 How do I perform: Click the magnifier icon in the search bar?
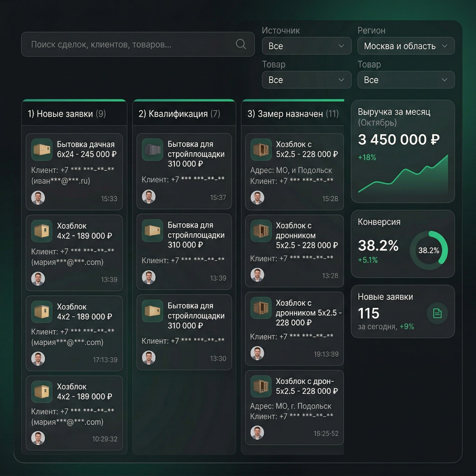(241, 44)
